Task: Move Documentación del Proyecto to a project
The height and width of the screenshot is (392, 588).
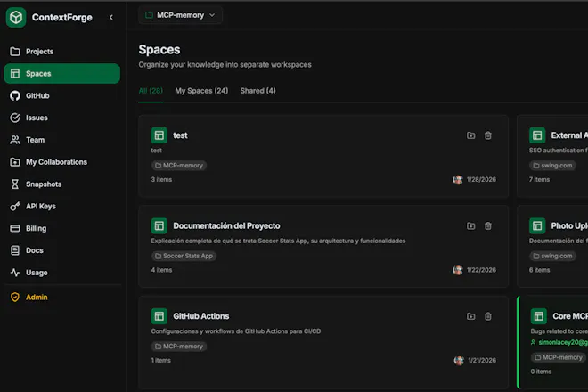Action: click(x=471, y=225)
